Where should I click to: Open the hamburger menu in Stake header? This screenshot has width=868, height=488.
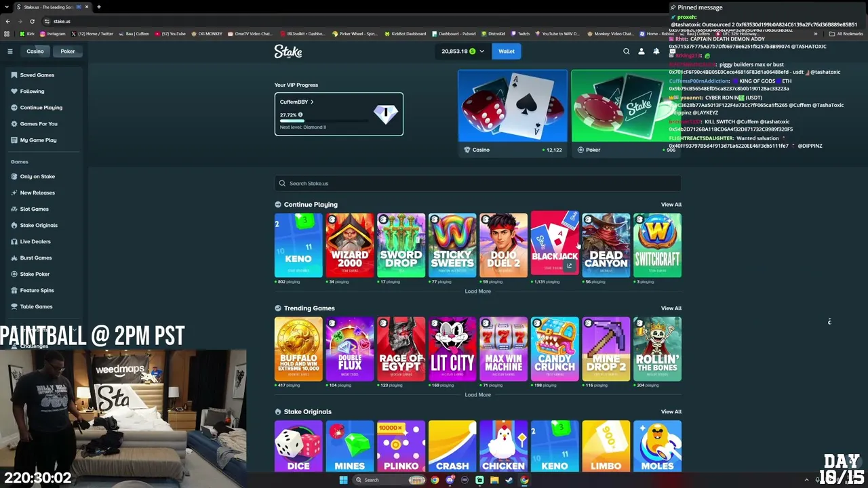[x=10, y=52]
